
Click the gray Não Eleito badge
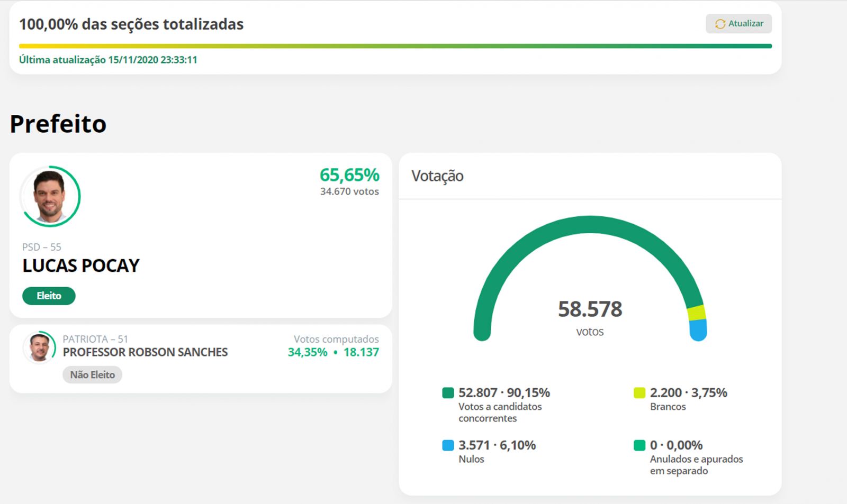click(92, 374)
